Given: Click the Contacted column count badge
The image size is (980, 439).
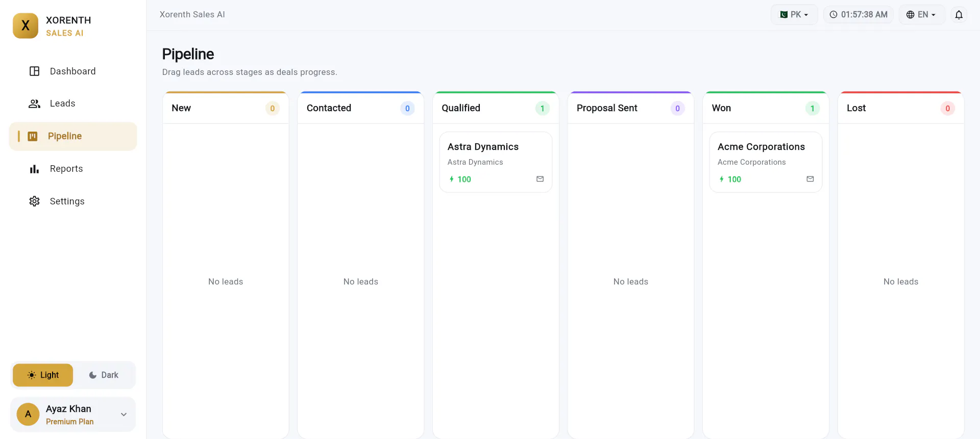Looking at the screenshot, I should point(407,108).
